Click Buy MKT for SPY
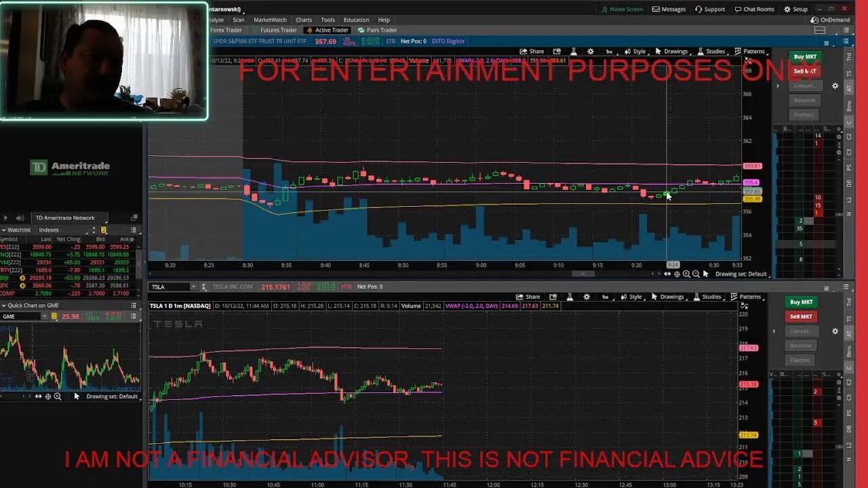868x488 pixels. point(805,57)
